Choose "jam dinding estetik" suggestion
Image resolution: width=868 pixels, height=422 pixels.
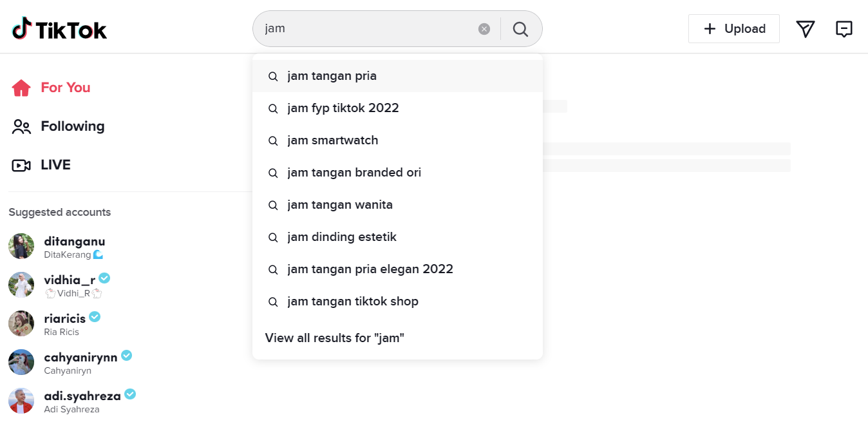tap(342, 237)
